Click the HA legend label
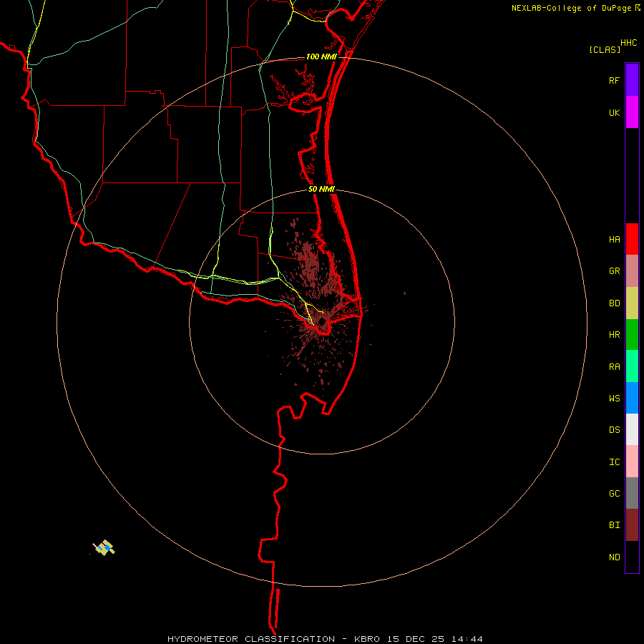 [614, 240]
